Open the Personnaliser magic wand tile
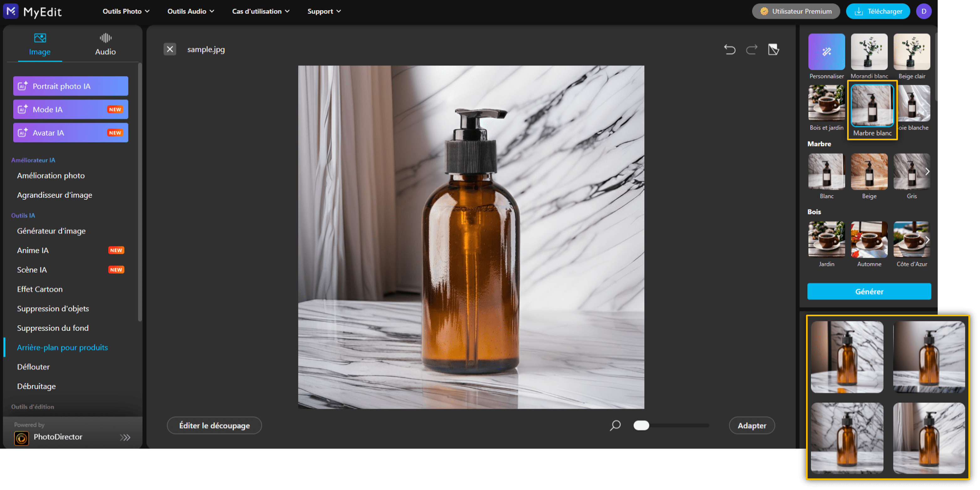This screenshot has height=490, width=980. (826, 52)
